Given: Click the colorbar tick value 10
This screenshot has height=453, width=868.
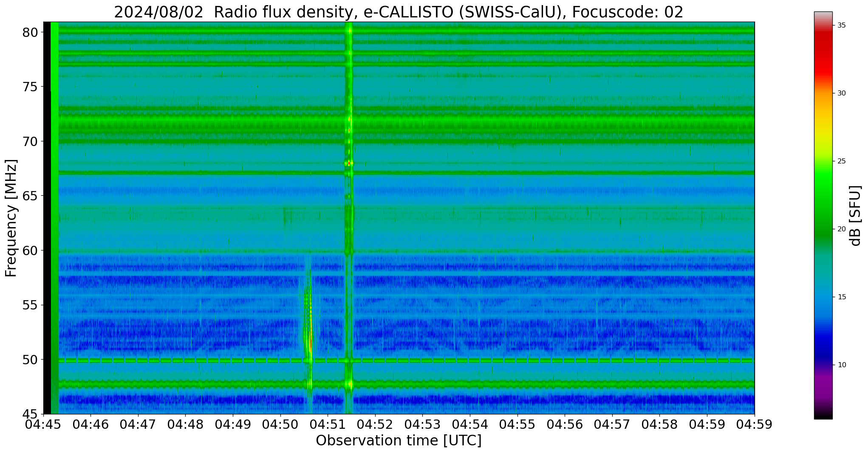Looking at the screenshot, I should pos(842,365).
